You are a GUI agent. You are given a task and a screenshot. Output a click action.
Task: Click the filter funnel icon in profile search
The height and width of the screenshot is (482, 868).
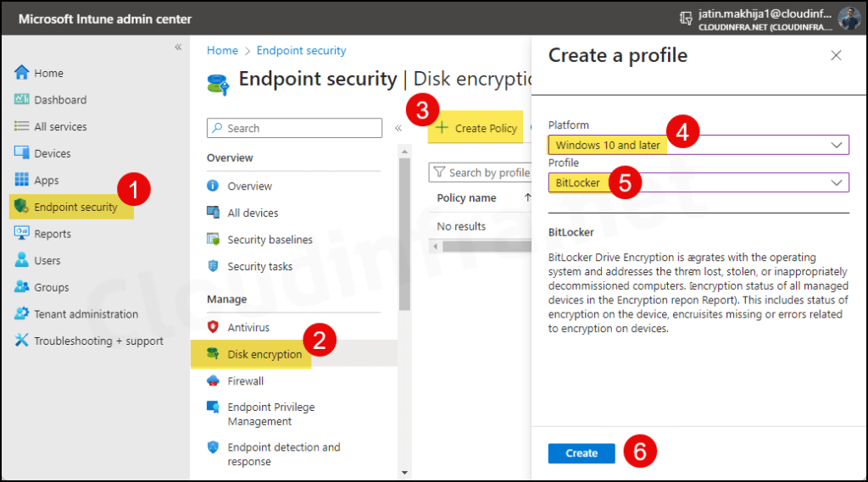coord(440,172)
